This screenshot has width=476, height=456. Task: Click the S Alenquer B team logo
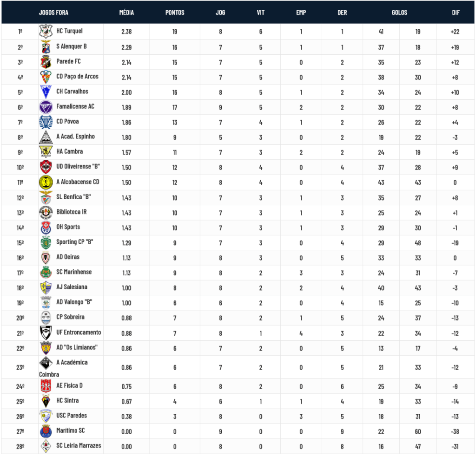tap(46, 47)
